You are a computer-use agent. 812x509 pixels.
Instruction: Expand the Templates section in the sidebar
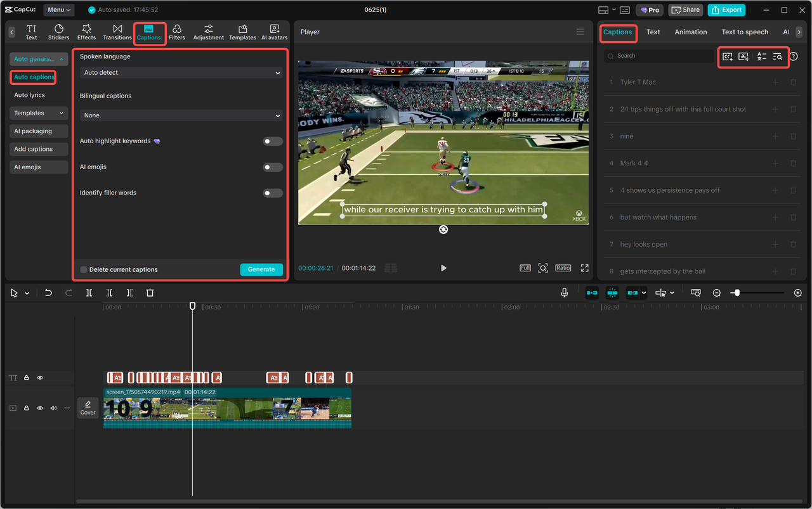(39, 113)
